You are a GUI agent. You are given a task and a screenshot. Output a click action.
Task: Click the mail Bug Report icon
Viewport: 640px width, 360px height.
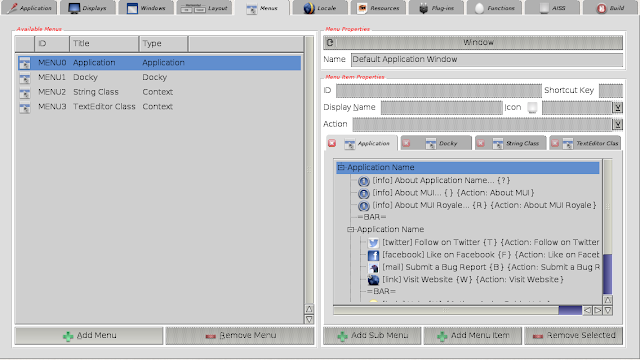click(x=373, y=267)
